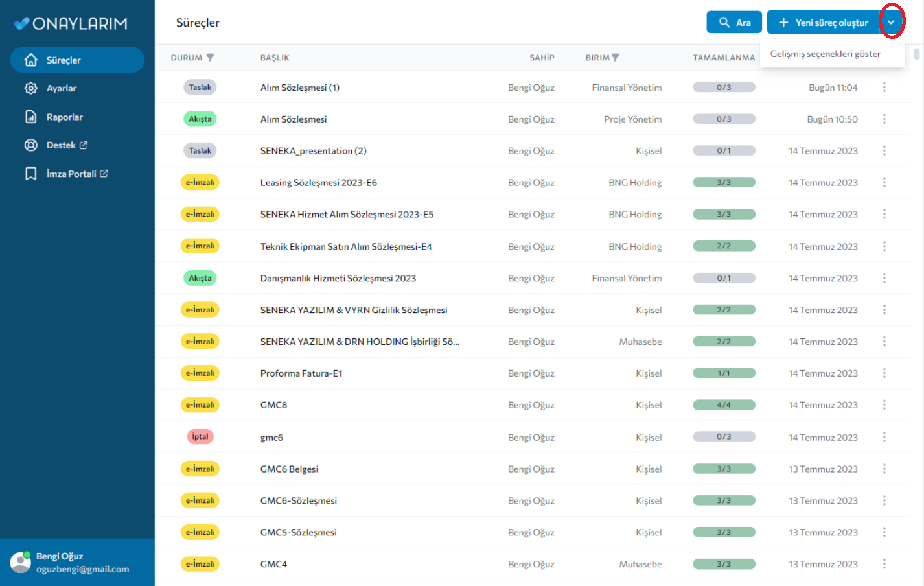Screen dimensions: 924x586
Task: Click the Onaylarım logo
Action: click(71, 23)
